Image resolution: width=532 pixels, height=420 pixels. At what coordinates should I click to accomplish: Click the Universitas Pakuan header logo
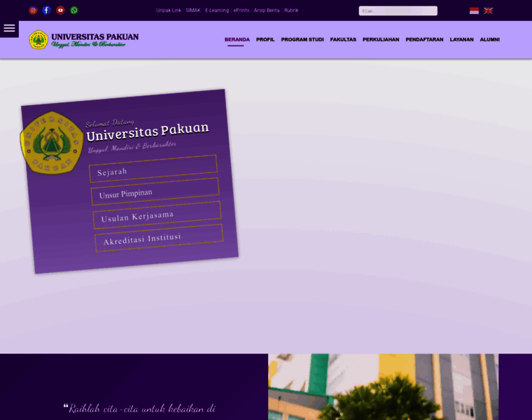[x=84, y=40]
